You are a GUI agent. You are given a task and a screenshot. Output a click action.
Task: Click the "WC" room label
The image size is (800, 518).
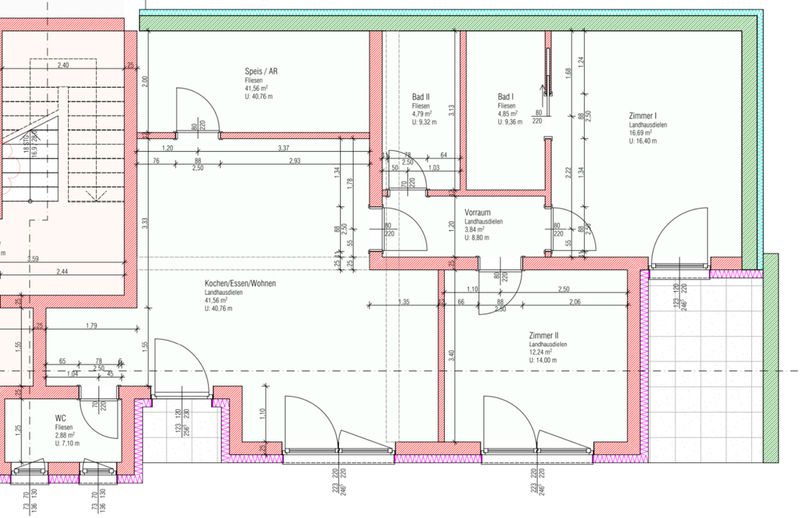(61, 417)
